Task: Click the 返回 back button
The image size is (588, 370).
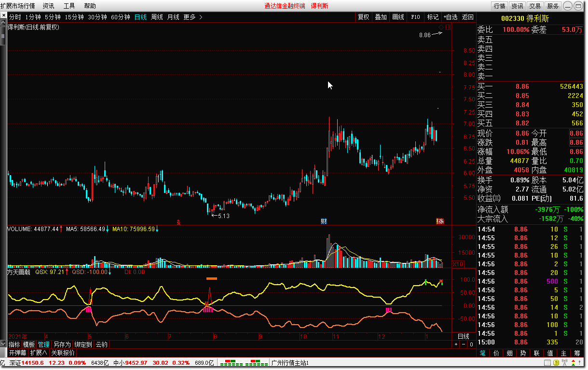Action: [x=467, y=17]
